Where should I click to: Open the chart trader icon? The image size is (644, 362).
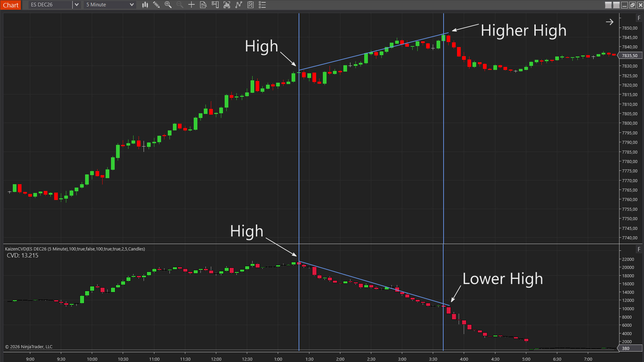[215, 5]
